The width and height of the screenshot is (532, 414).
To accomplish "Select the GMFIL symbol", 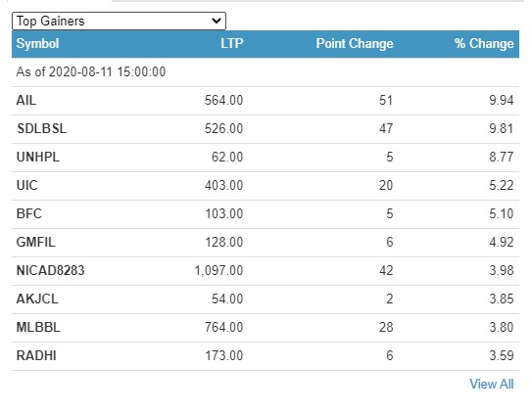I will tap(35, 242).
